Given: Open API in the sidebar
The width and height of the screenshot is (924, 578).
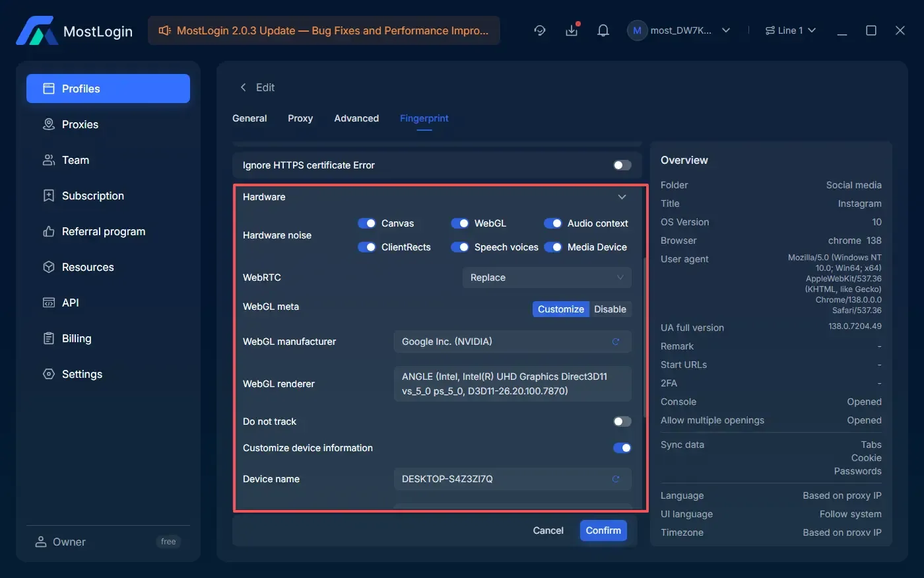Looking at the screenshot, I should pos(108,303).
